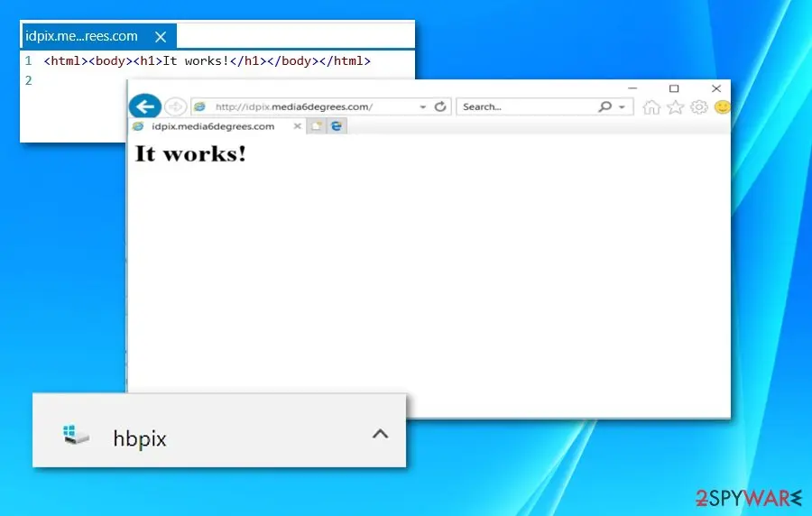Viewport: 812px width, 516px height.
Task: Click line number 1 in source viewer
Action: [29, 61]
